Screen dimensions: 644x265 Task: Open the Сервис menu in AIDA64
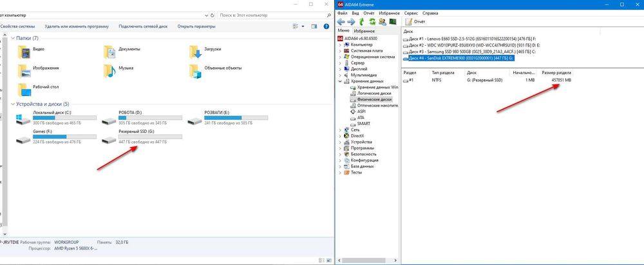point(411,13)
